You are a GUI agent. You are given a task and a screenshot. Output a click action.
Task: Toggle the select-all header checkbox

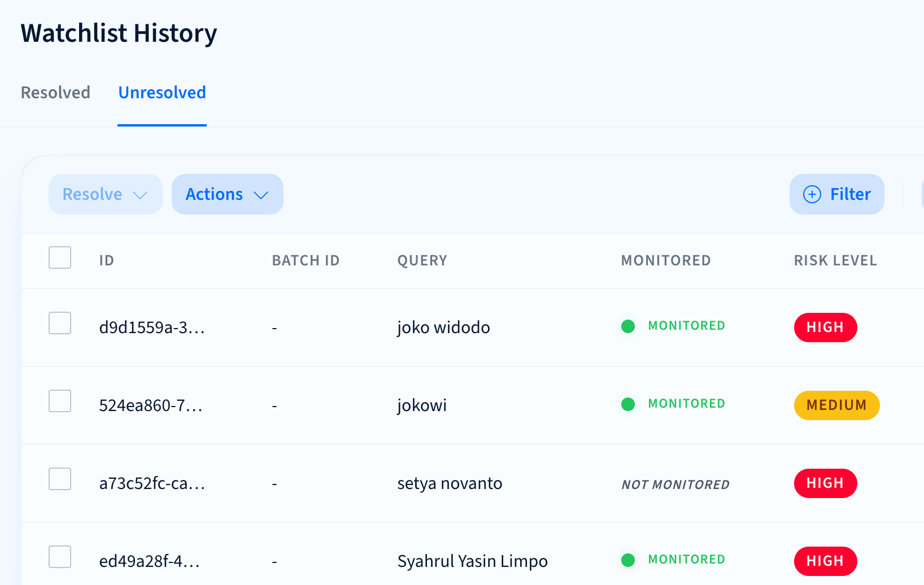60,257
